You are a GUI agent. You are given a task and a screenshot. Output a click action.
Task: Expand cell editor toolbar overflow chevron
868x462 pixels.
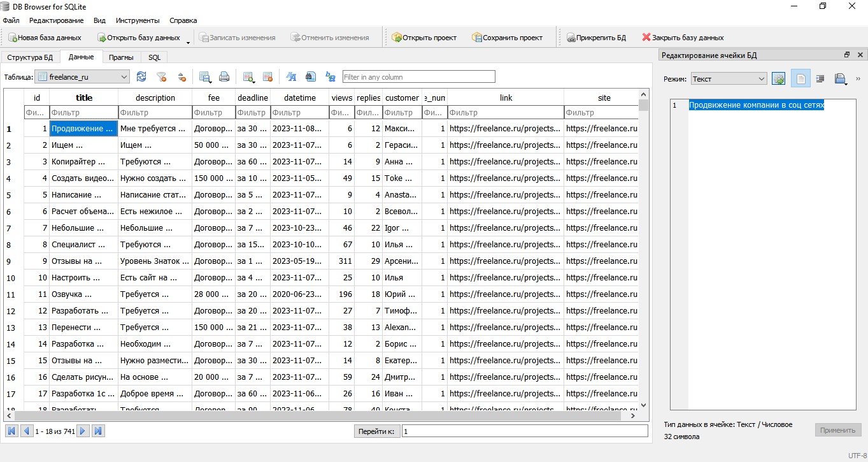click(858, 79)
